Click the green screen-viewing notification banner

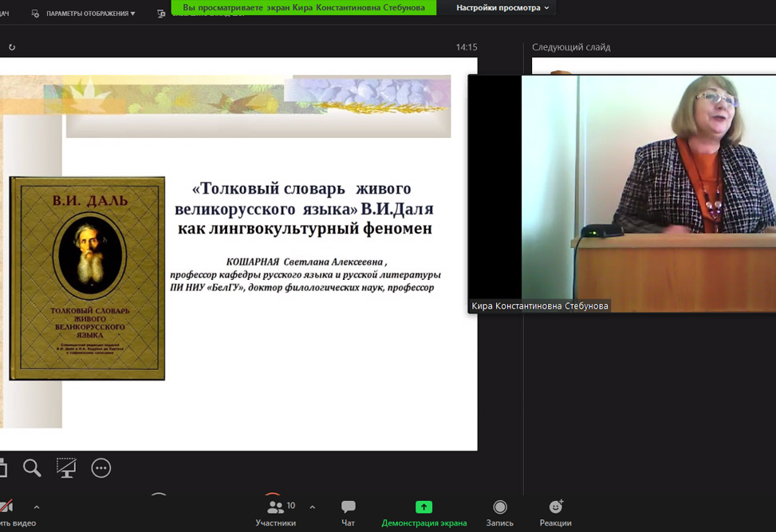pos(304,7)
